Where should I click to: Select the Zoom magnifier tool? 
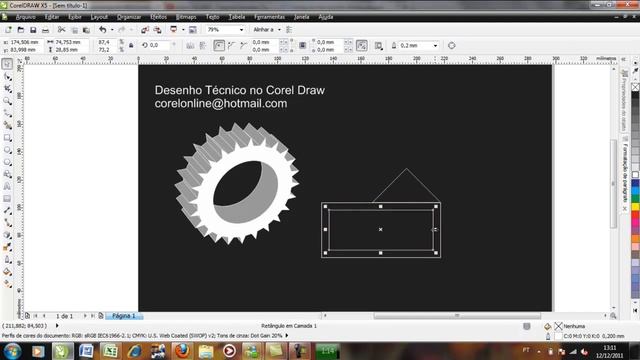(7, 101)
